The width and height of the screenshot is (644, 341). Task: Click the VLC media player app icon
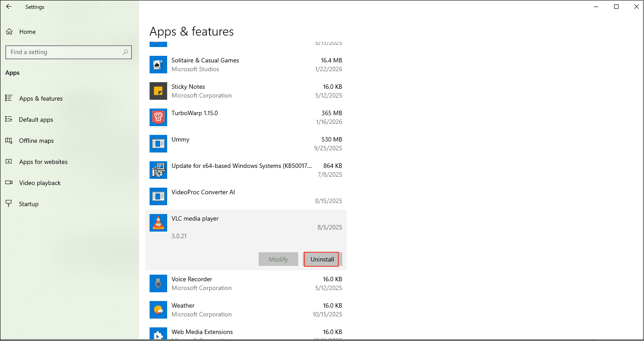(x=158, y=223)
